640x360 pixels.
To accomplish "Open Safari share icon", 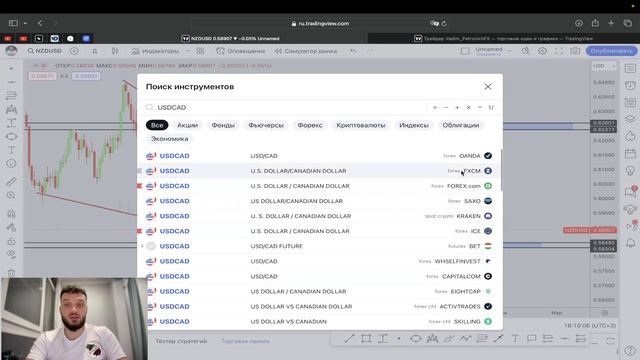I will [x=595, y=23].
